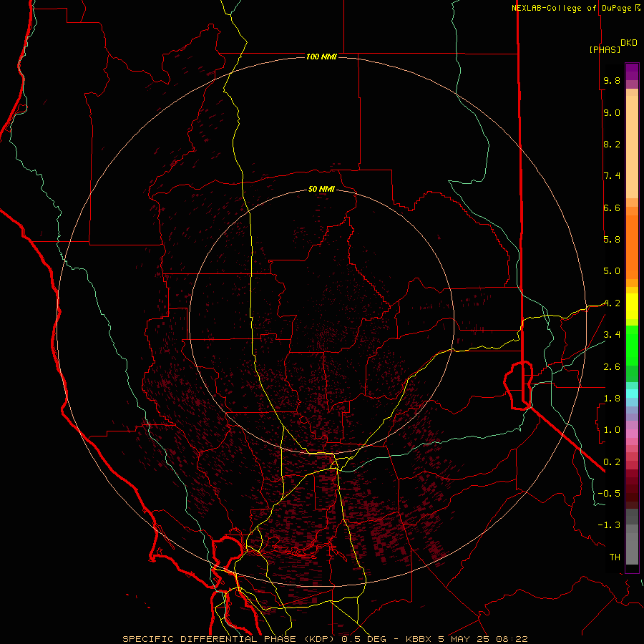The height and width of the screenshot is (644, 644).
Task: Pick the yellow segment of the color bar
Action: tap(632, 306)
